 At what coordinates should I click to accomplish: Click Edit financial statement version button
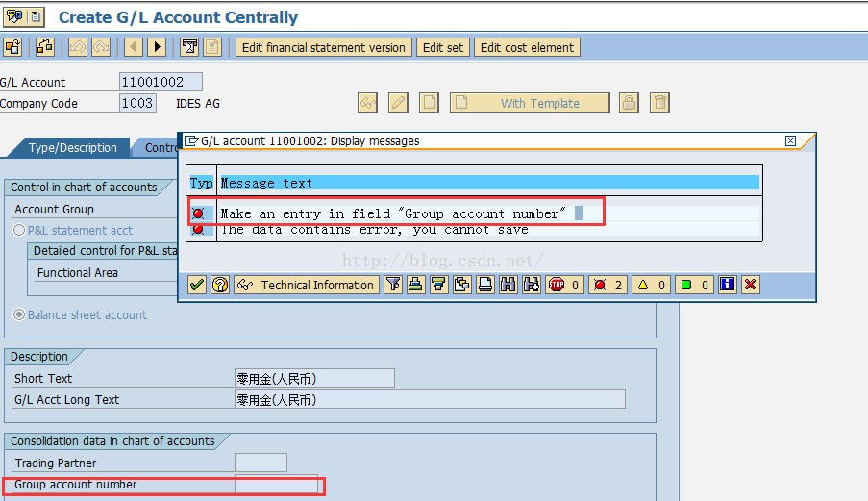click(x=324, y=48)
